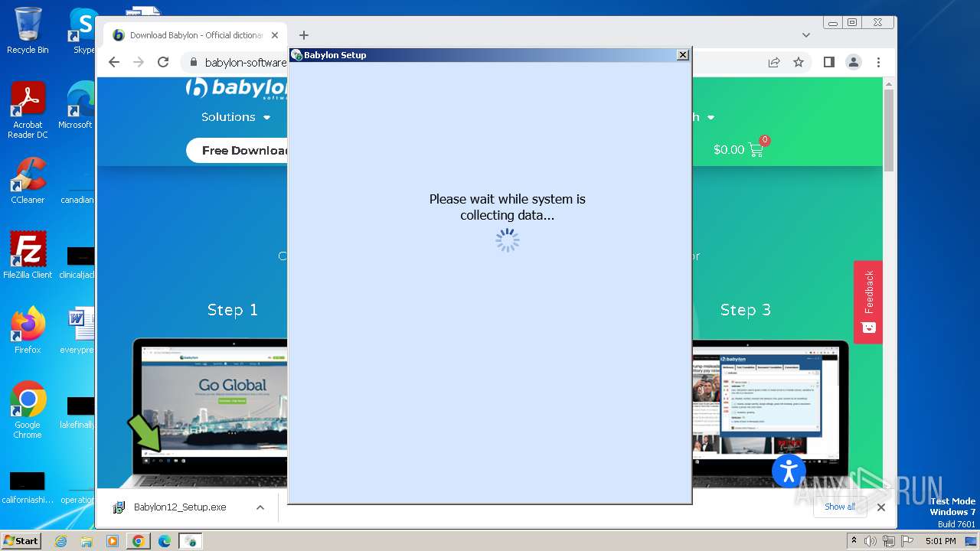Click the Babylon logo on website

point(237,89)
